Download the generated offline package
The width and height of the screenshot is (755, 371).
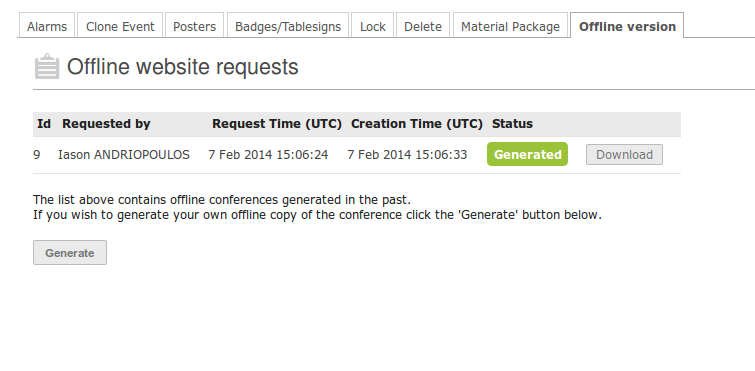tap(624, 154)
